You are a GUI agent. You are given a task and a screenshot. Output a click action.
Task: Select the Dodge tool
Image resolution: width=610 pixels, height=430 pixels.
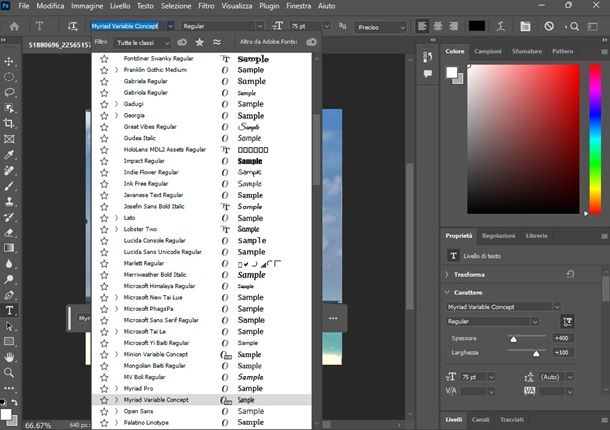click(x=9, y=279)
